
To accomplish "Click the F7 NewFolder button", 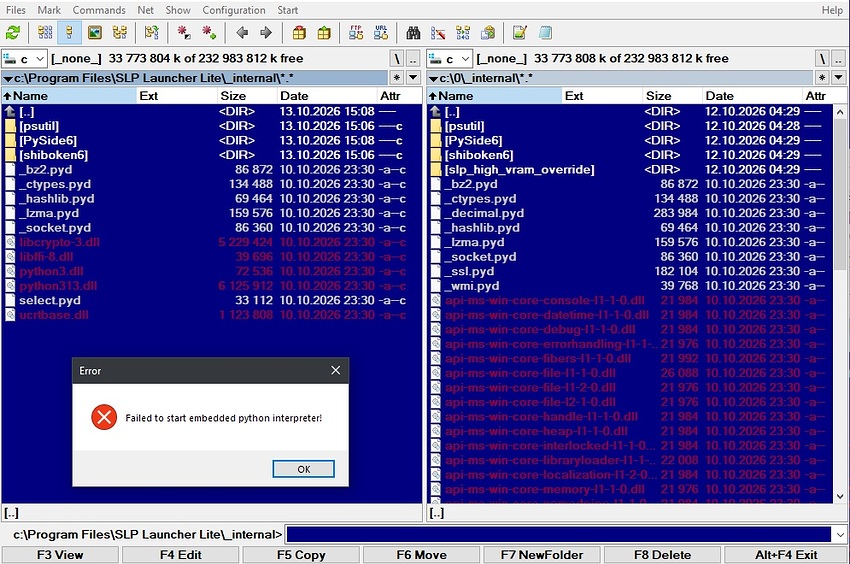I will 542,555.
